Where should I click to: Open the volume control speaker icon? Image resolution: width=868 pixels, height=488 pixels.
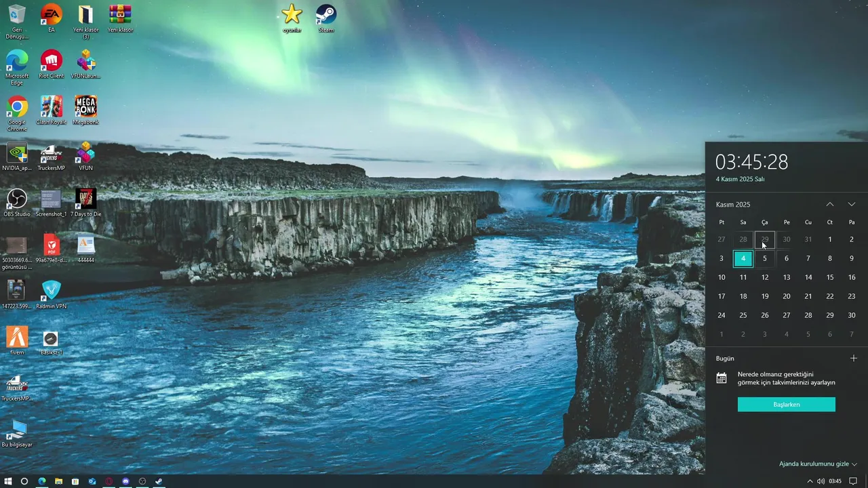click(821, 481)
